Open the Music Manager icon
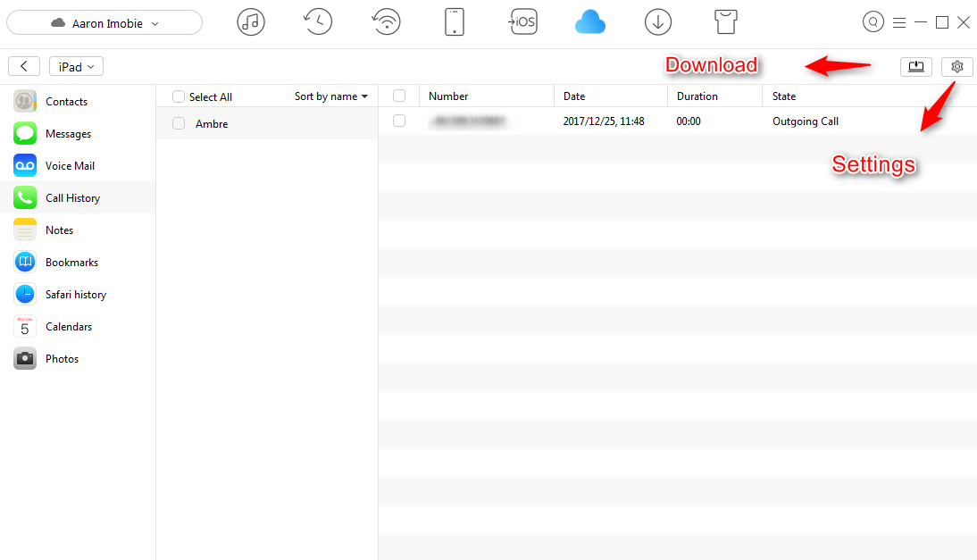The image size is (977, 560). [251, 21]
